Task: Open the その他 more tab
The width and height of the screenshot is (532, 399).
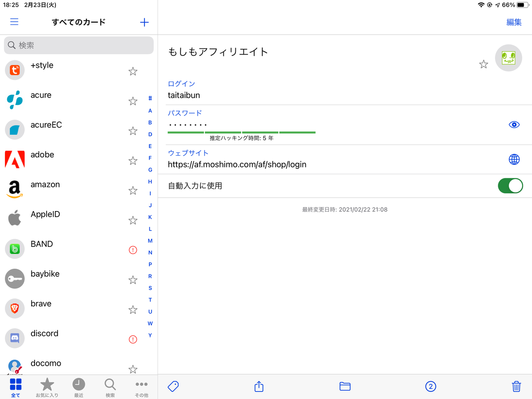Action: (141, 387)
